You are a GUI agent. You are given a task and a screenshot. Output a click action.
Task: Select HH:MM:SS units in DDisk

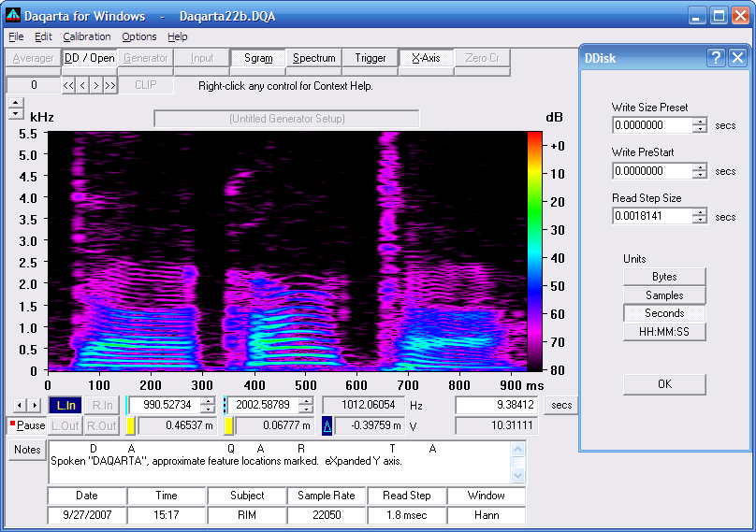pyautogui.click(x=664, y=332)
